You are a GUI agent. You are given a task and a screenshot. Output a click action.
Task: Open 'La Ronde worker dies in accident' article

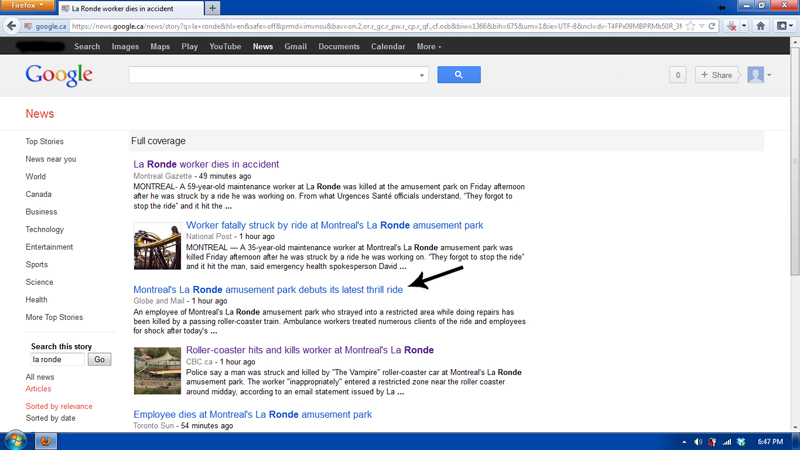point(206,164)
